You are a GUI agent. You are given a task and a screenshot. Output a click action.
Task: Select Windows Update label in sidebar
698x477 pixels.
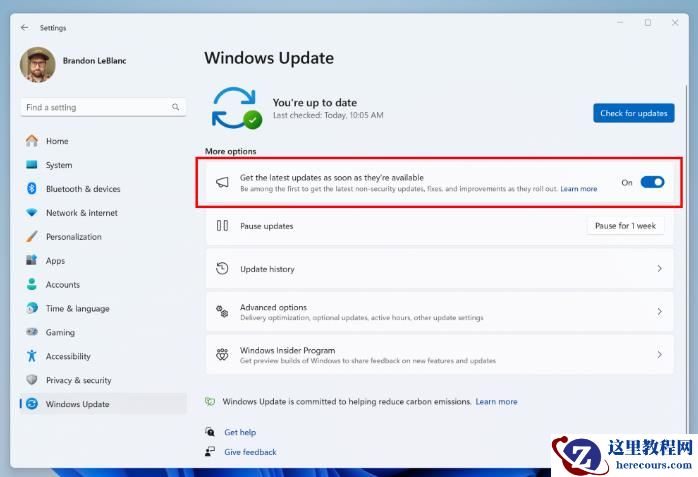click(77, 404)
